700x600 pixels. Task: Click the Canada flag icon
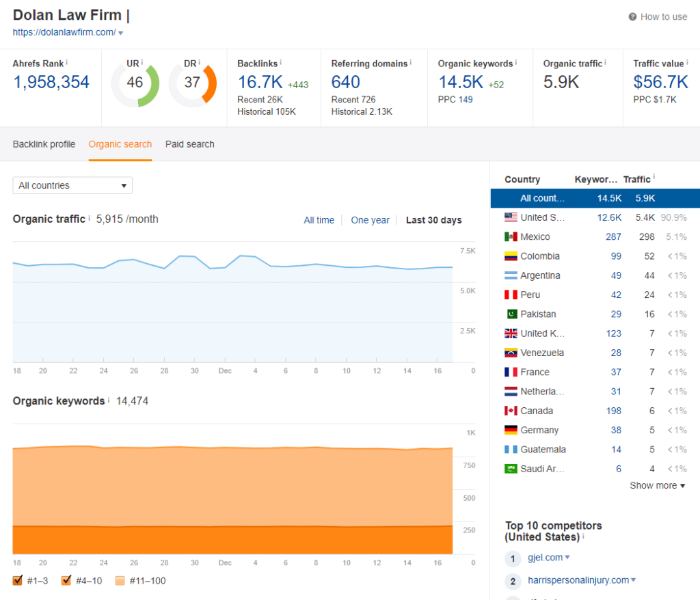point(511,411)
